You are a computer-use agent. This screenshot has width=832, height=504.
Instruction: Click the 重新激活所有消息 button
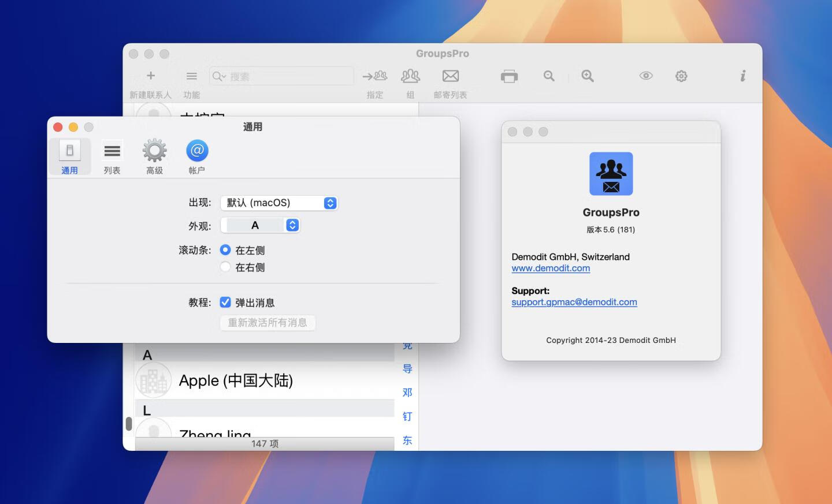(x=268, y=322)
